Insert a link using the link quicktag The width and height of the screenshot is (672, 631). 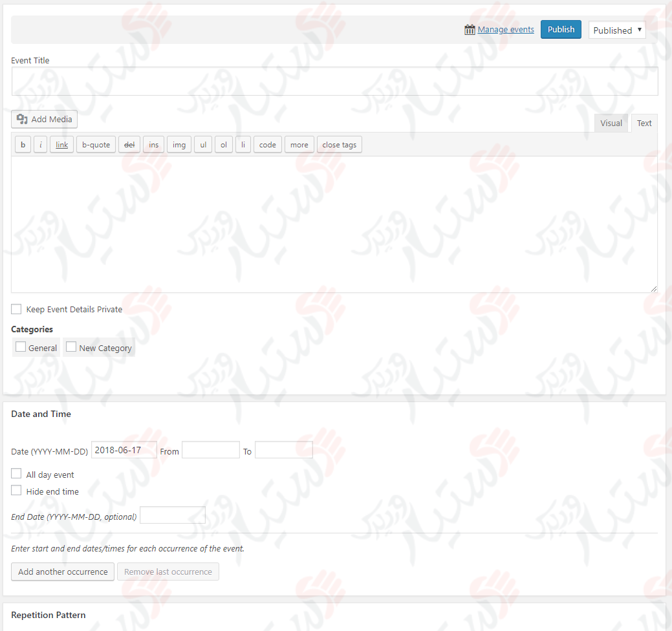[61, 145]
